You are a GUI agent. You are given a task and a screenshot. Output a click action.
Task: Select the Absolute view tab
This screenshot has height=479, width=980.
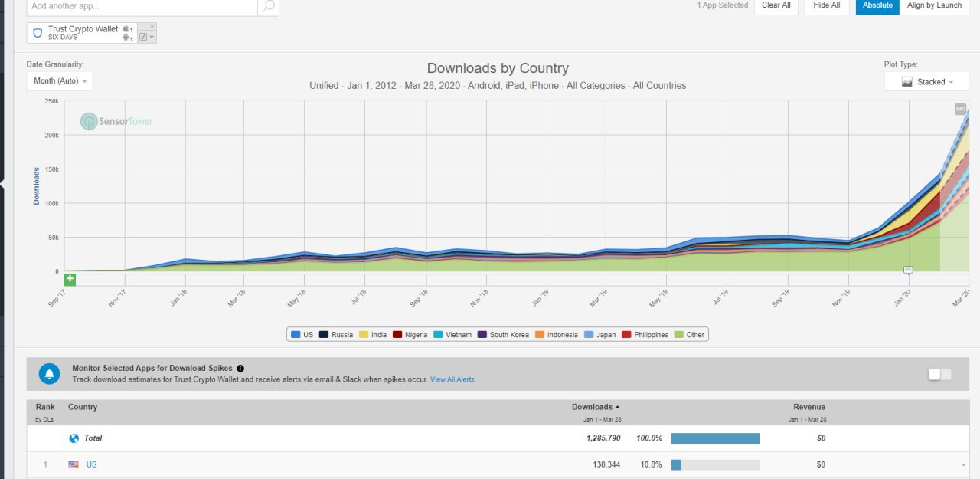[877, 5]
